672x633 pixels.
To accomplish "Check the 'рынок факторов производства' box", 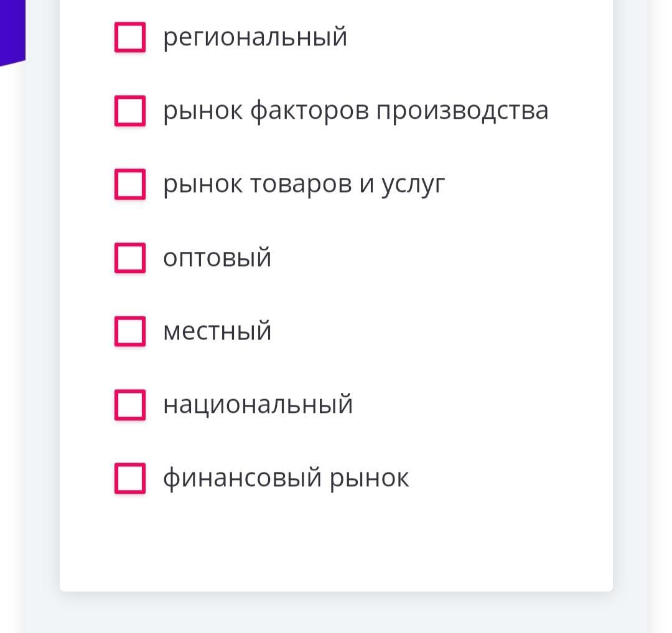I will 130,111.
